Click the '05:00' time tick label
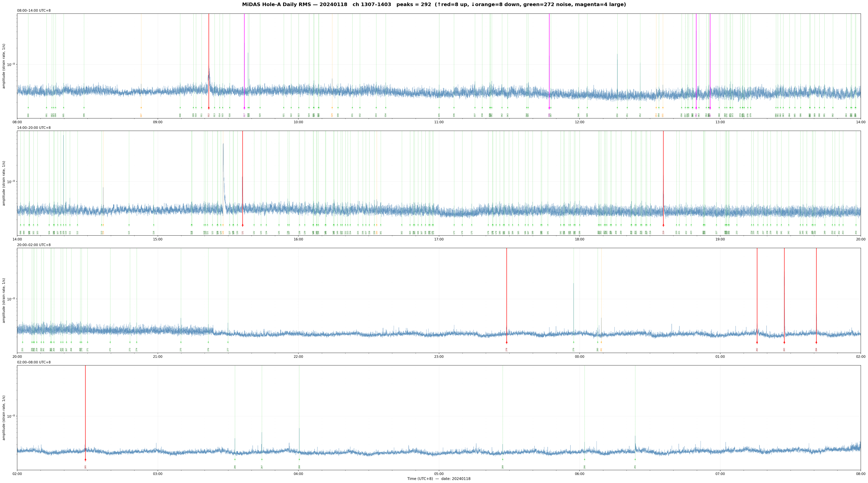The width and height of the screenshot is (868, 483). [439, 474]
